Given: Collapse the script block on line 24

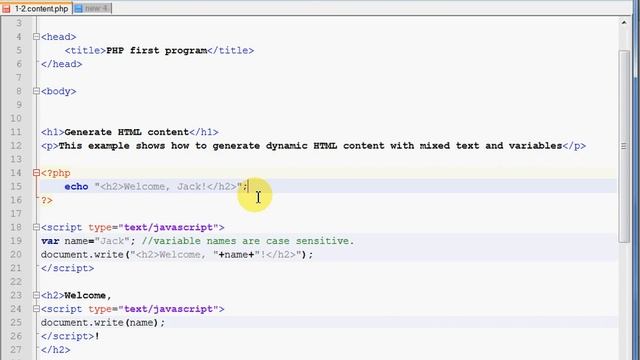Looking at the screenshot, I should [x=36, y=309].
